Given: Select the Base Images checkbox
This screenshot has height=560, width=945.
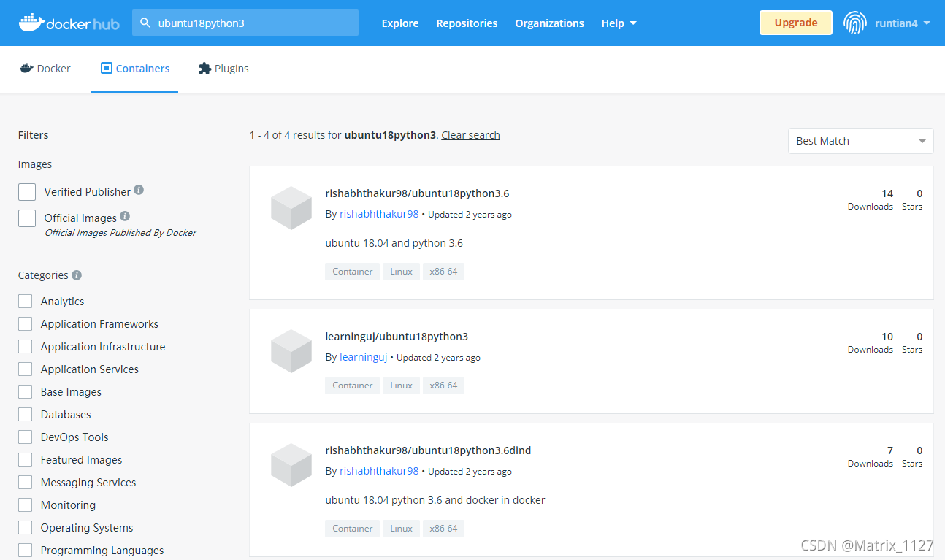Looking at the screenshot, I should pos(26,391).
